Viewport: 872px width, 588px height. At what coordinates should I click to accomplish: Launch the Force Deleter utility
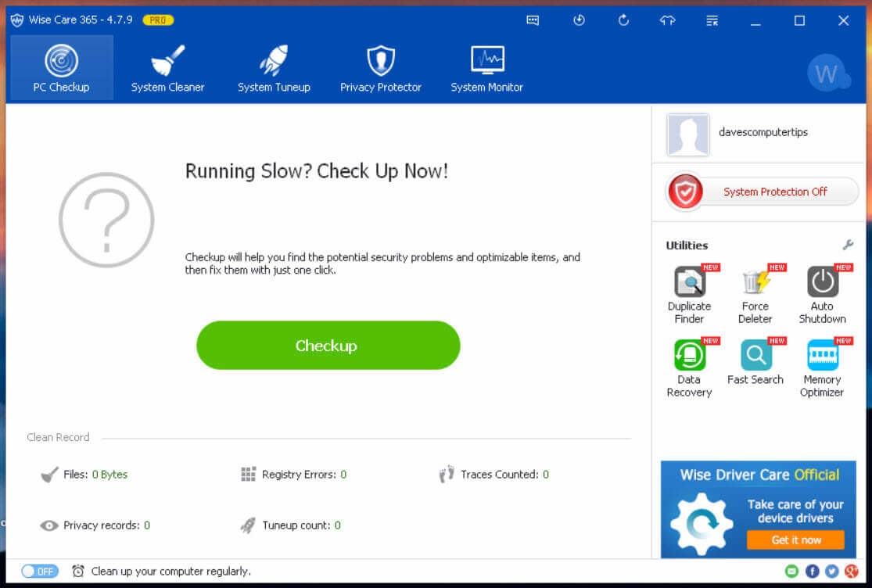tap(755, 294)
